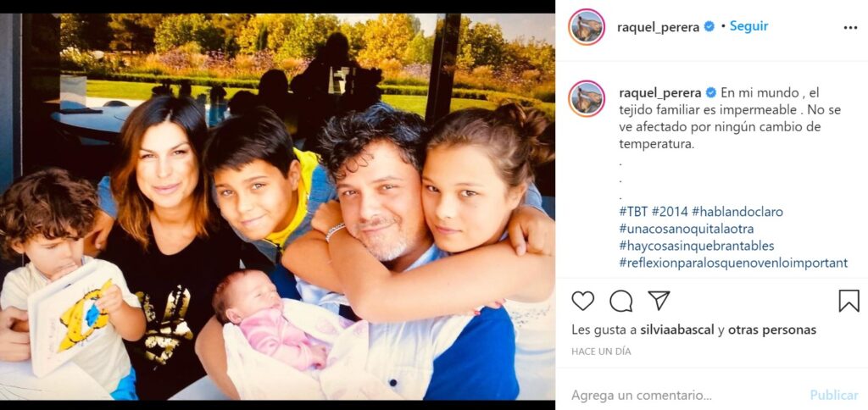Open raquel_perera profile from header username
Viewport: 868px width, 410px height.
click(x=658, y=27)
